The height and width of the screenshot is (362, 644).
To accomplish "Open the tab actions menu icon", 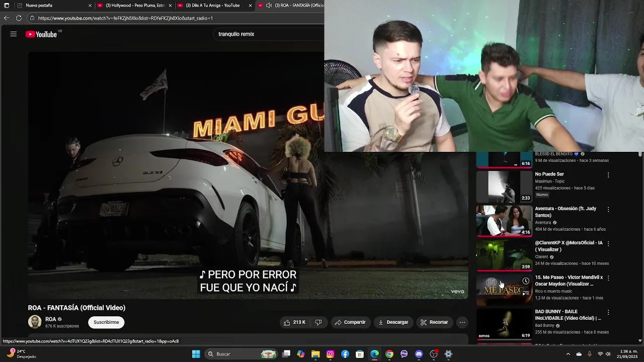I will [6, 6].
